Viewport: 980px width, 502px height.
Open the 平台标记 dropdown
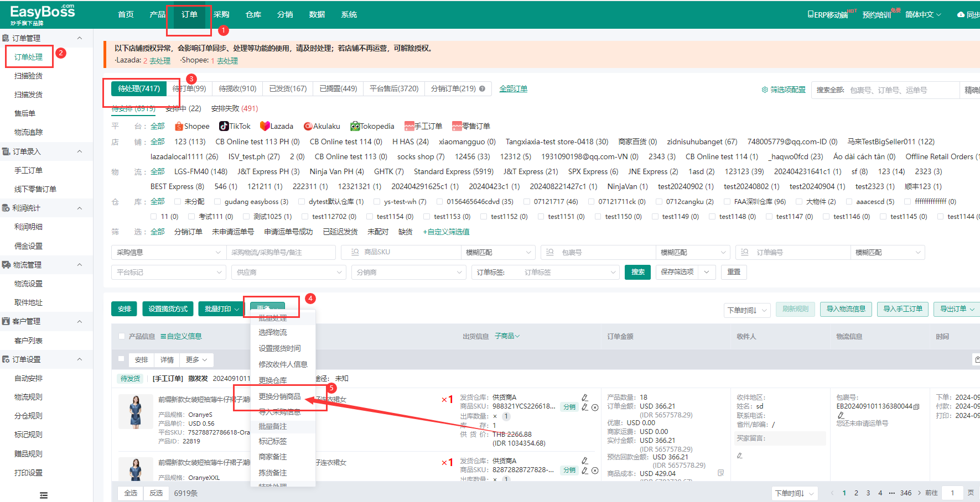(168, 272)
